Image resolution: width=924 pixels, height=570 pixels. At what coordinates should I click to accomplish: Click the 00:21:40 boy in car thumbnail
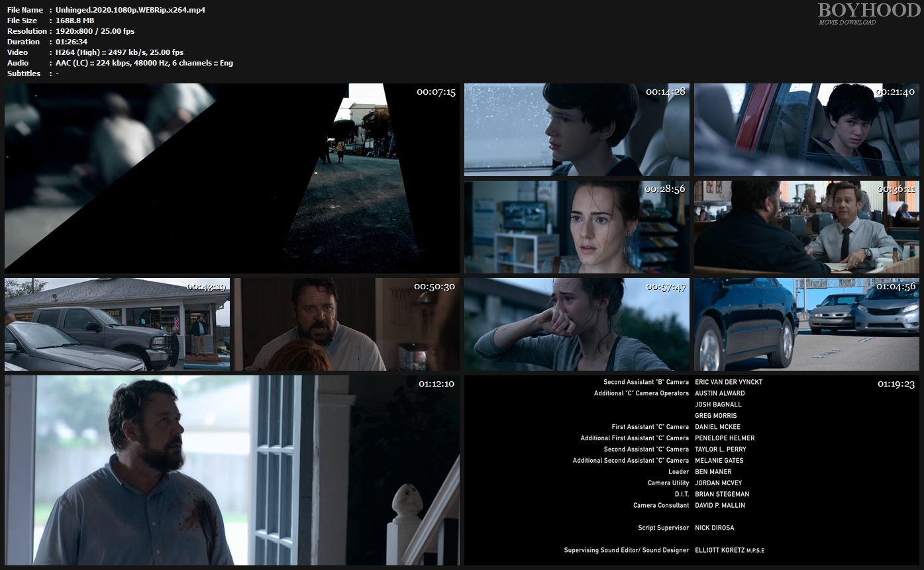[x=806, y=130]
